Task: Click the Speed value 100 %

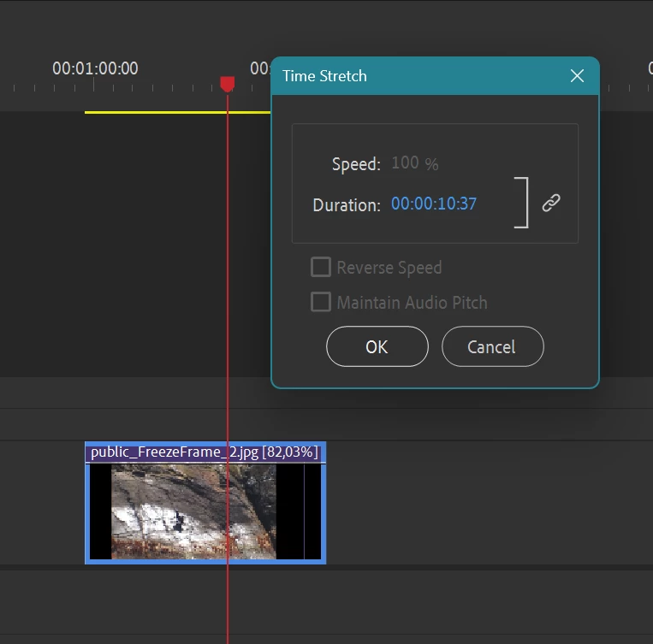Action: (x=415, y=163)
